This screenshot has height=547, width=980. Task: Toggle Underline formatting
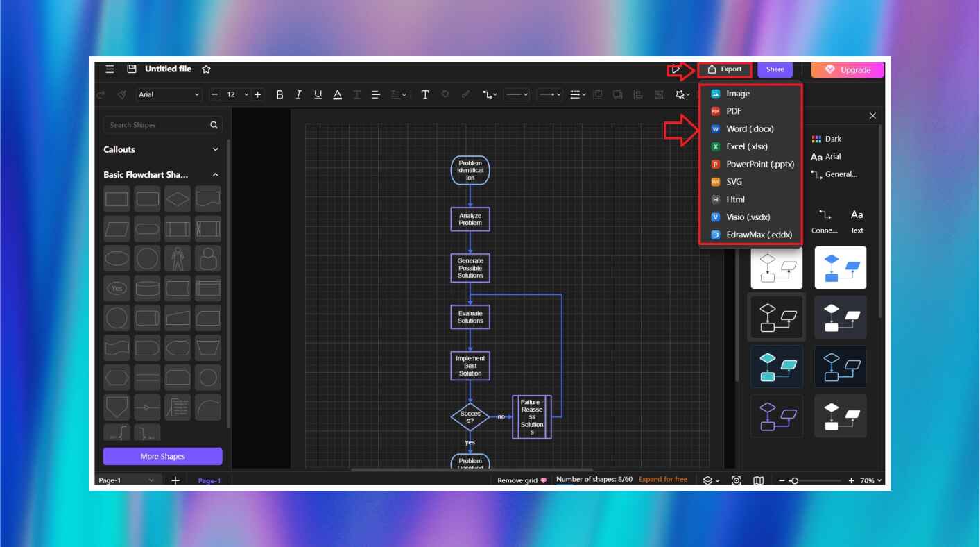318,94
